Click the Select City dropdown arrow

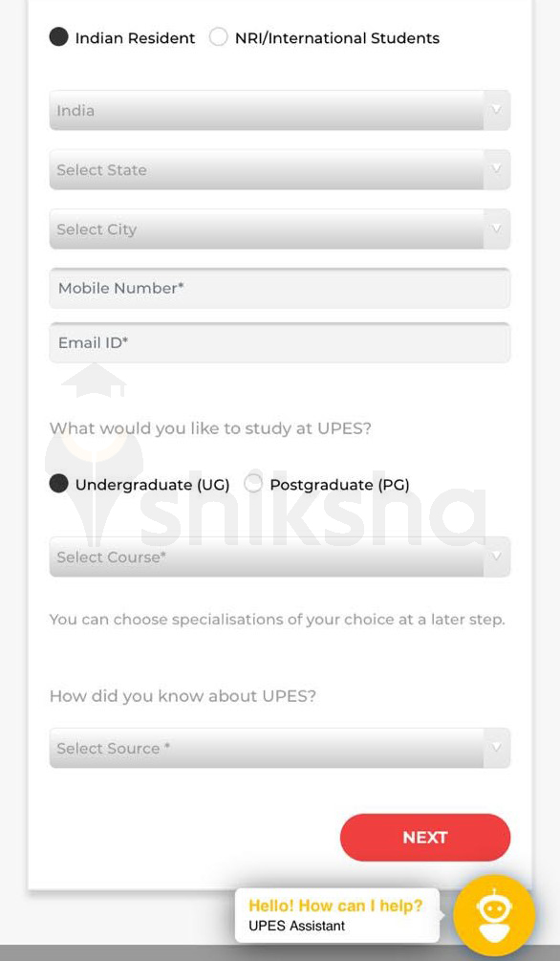[496, 229]
